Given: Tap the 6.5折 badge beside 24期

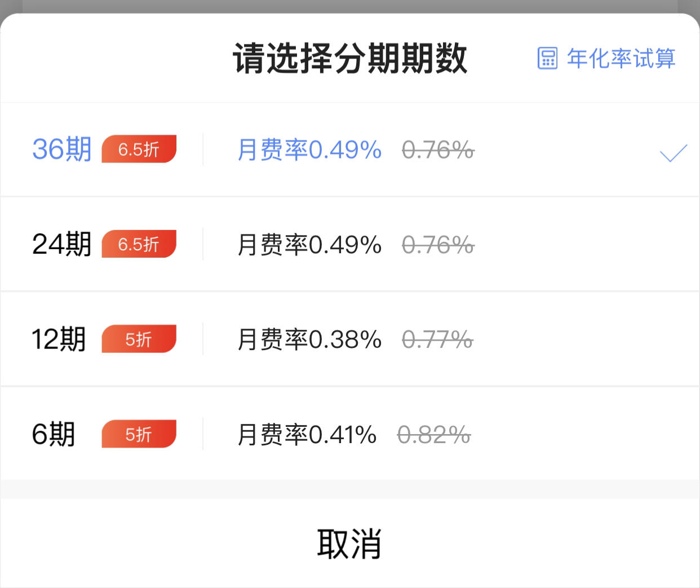Looking at the screenshot, I should pyautogui.click(x=139, y=244).
